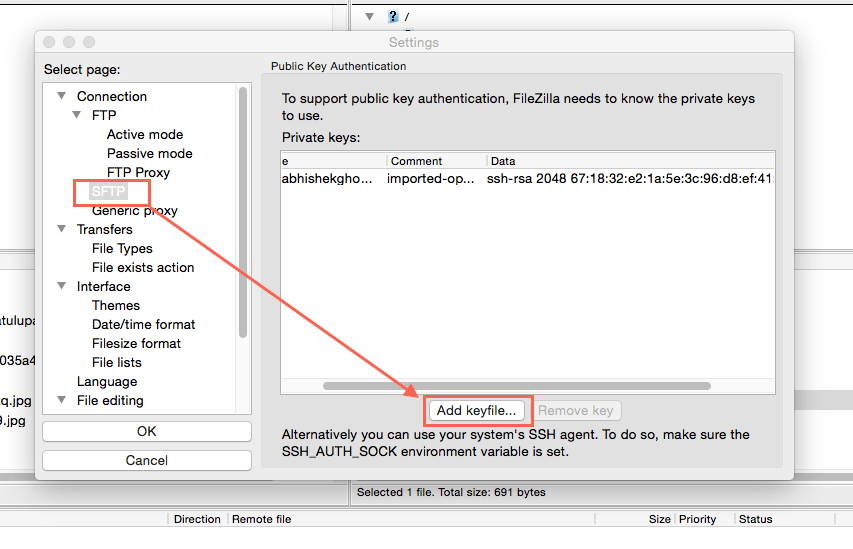Screen dimensions: 853x549
Task: Click the question mark root folder icon
Action: click(x=393, y=16)
